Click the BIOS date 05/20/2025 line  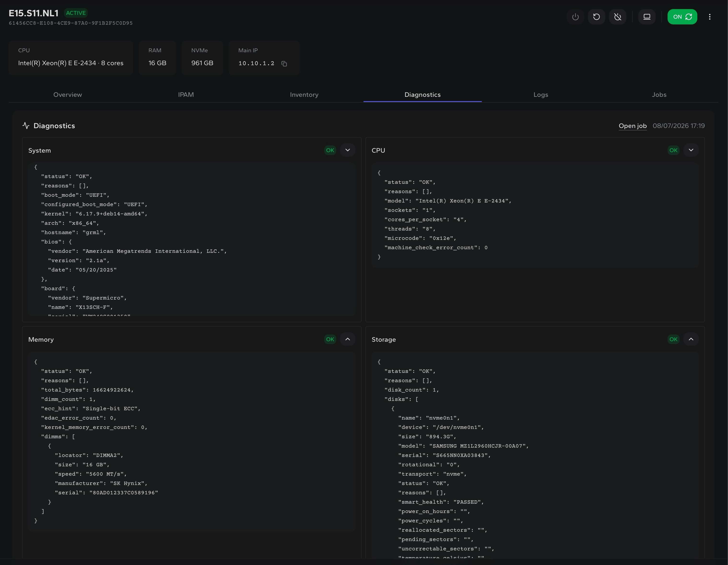click(82, 270)
